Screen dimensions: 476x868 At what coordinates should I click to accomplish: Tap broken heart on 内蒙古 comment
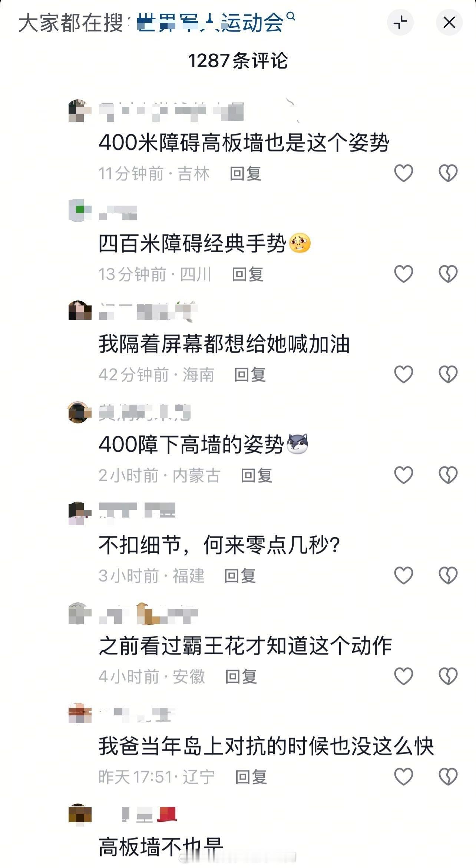pyautogui.click(x=448, y=475)
